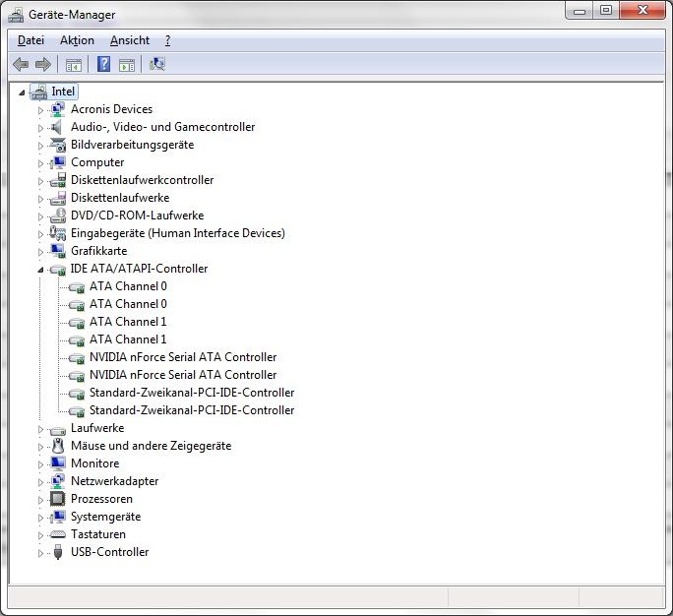Expand the Laufwerke branch

(40, 429)
